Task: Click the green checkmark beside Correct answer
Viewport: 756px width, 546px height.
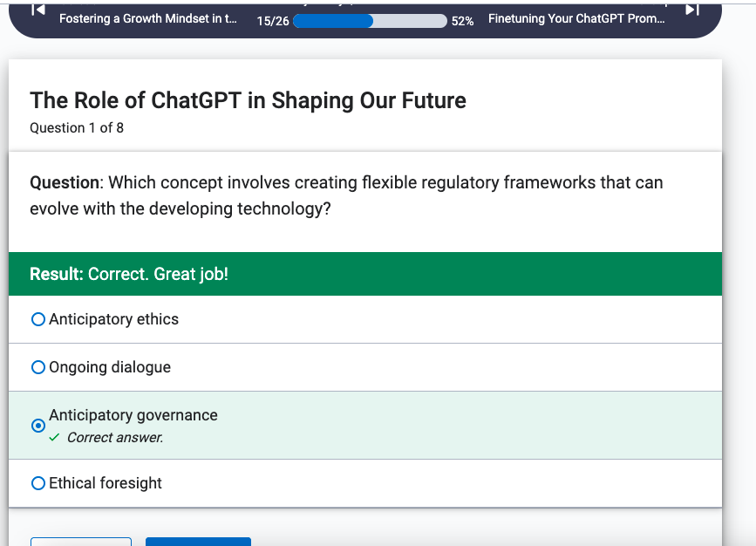Action: tap(54, 438)
